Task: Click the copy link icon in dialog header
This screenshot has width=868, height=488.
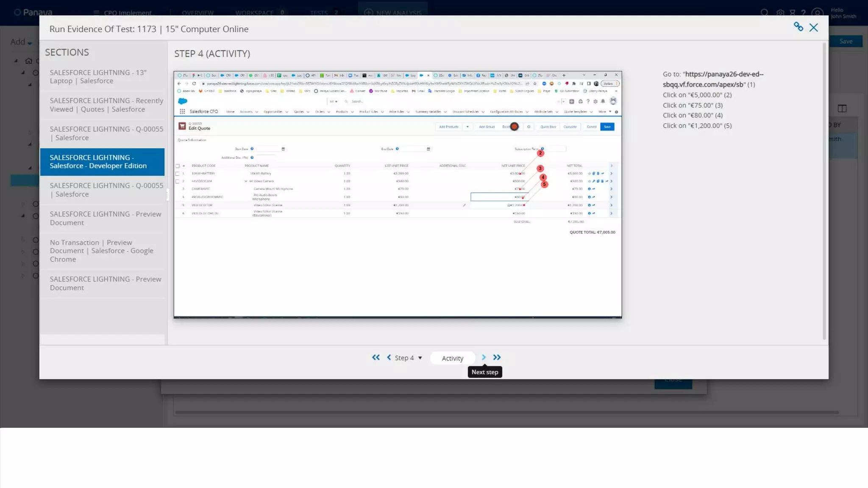Action: point(798,27)
